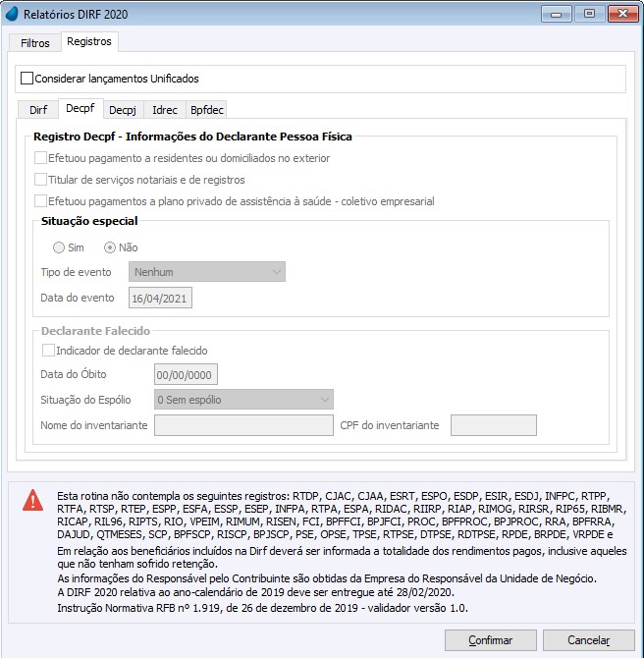Close the Relatórios DIRF 2020 window
Viewport: 644px width, 658px height.
(x=622, y=14)
